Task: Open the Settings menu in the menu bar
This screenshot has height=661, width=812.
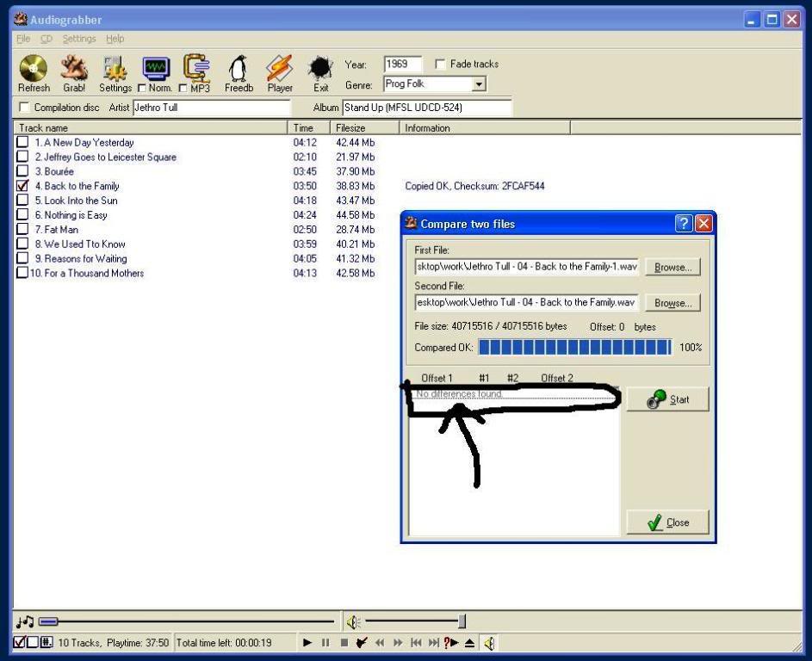Action: click(x=79, y=39)
